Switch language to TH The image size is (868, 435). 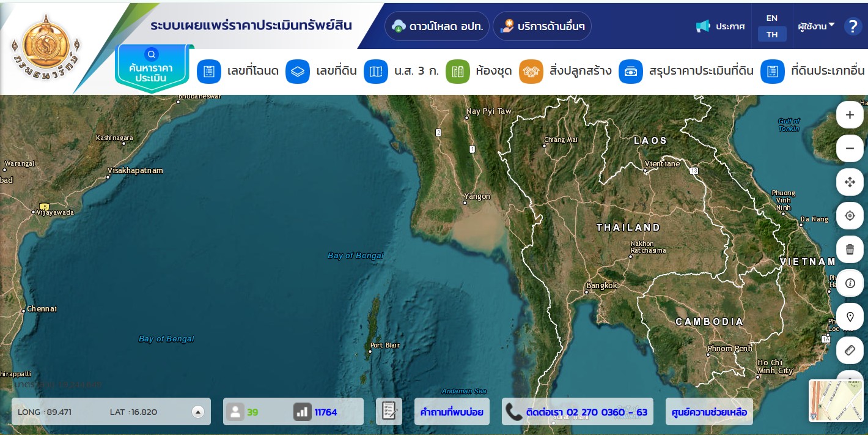(x=772, y=34)
